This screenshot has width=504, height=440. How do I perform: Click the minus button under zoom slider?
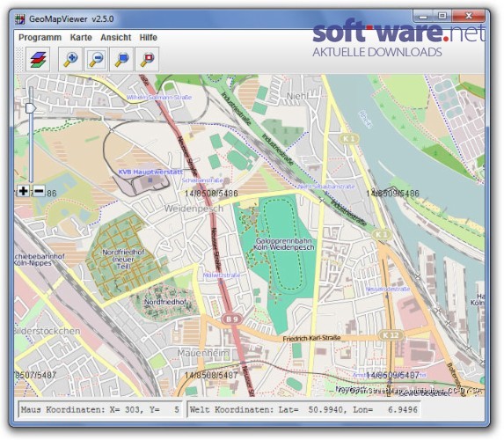(39, 191)
